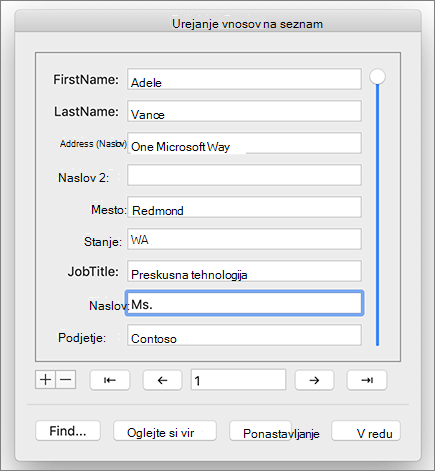This screenshot has height=471, width=435.
Task: Select the Mesto field containing Redmond
Action: click(x=244, y=207)
